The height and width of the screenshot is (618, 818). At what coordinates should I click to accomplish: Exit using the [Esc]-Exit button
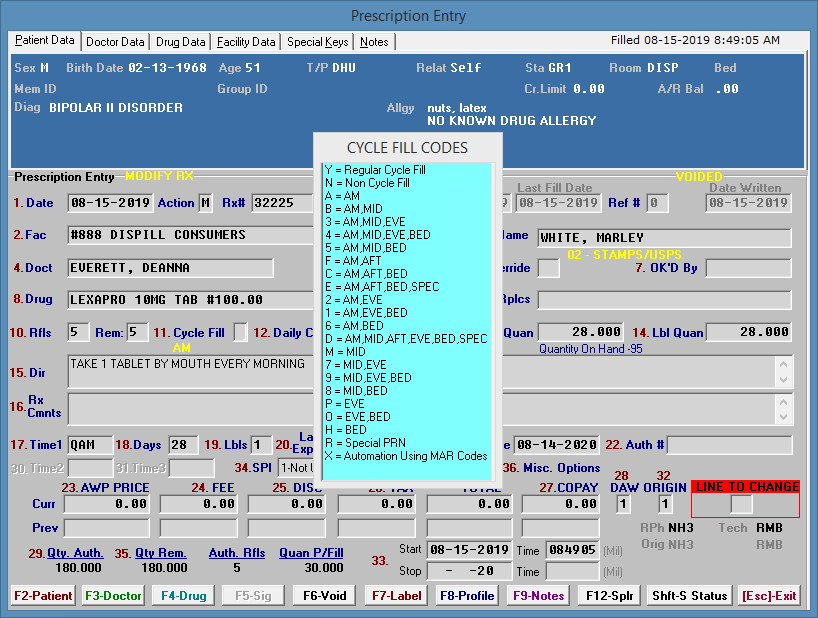[x=769, y=595]
